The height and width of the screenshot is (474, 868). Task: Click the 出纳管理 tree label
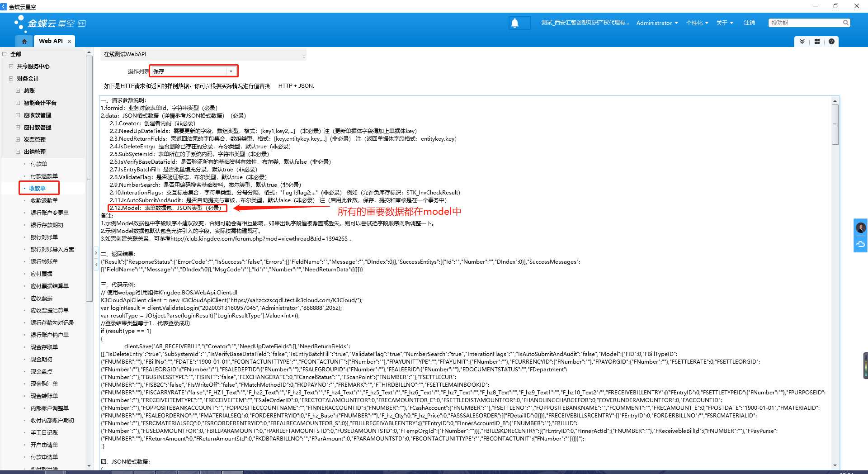34,152
